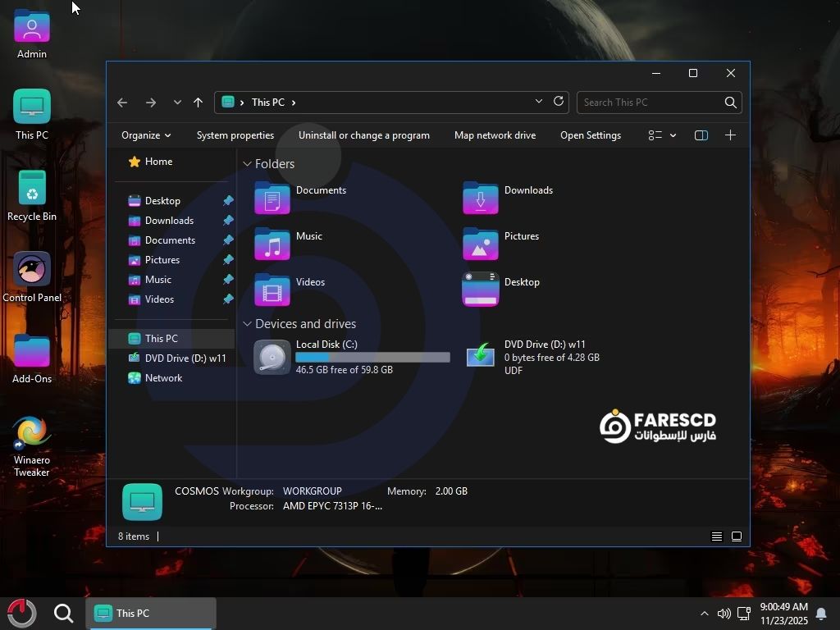This screenshot has width=840, height=630.
Task: Open the DVD Drive (D:) w11
Action: [481, 357]
